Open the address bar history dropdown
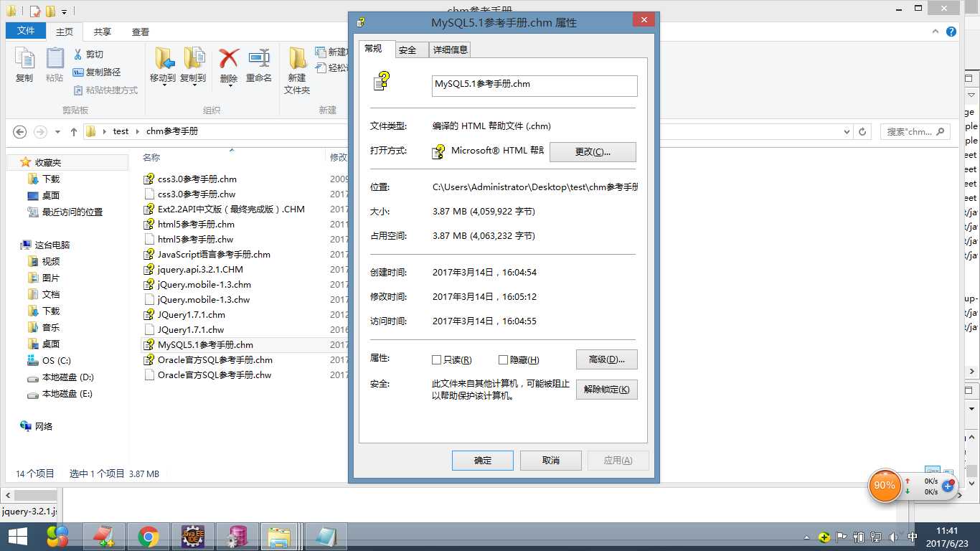 847,131
